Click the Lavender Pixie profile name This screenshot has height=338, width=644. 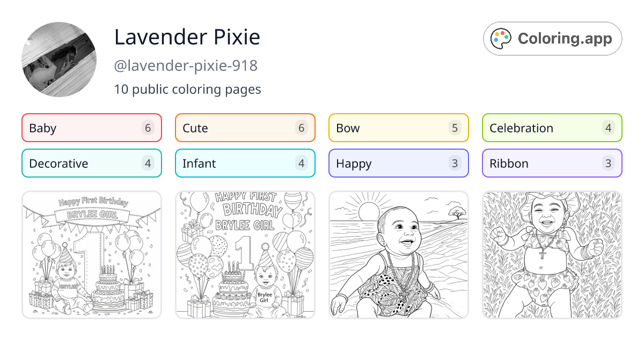coord(187,37)
